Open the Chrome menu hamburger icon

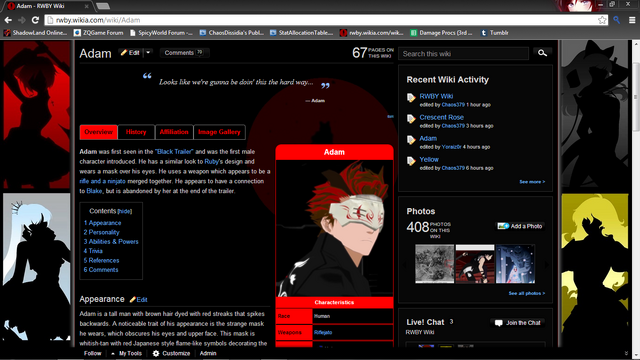pos(632,20)
